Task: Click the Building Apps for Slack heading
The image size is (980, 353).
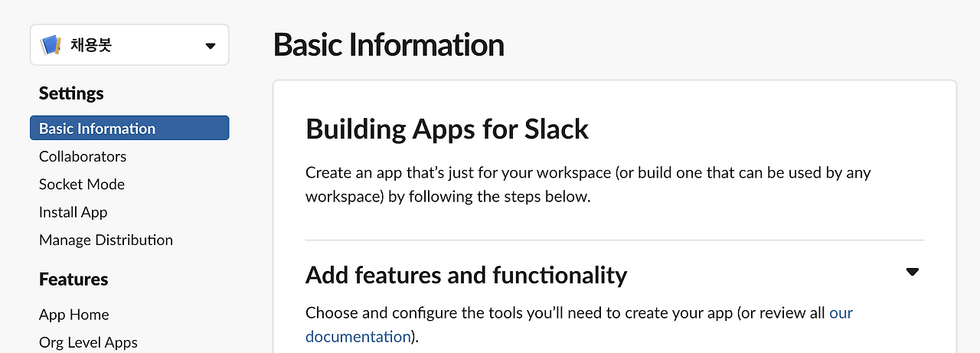Action: point(447,129)
